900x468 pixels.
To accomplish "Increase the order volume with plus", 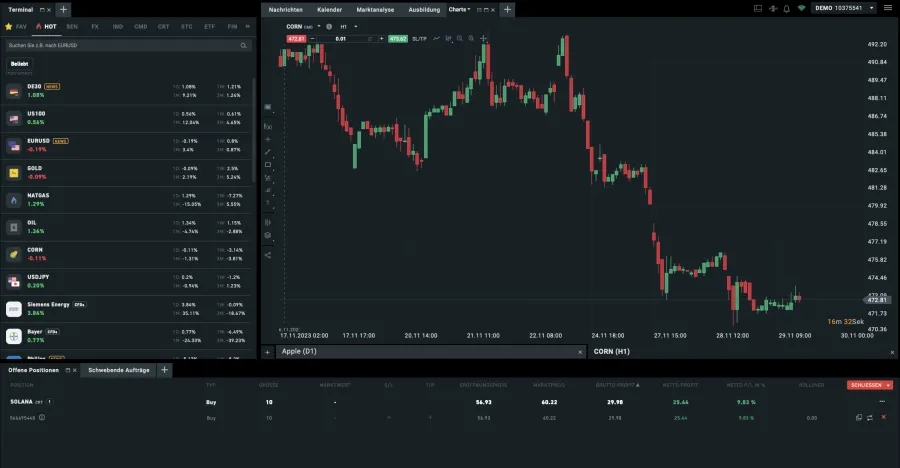I will coord(382,38).
